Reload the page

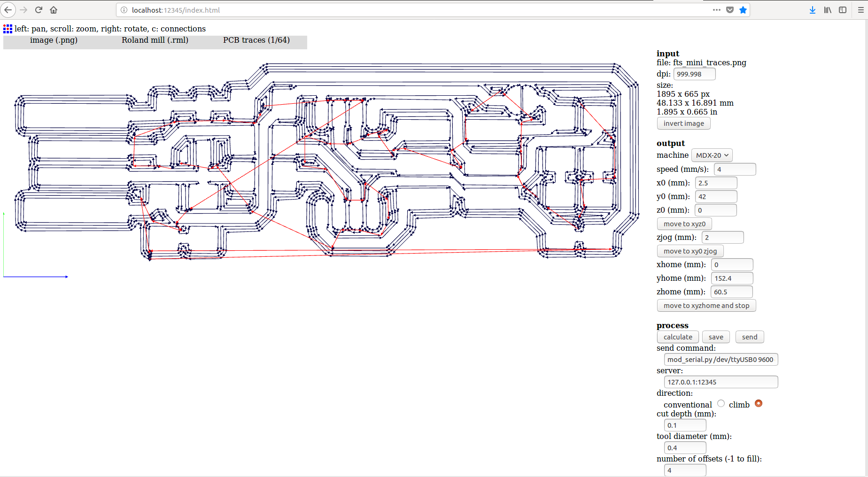(39, 10)
